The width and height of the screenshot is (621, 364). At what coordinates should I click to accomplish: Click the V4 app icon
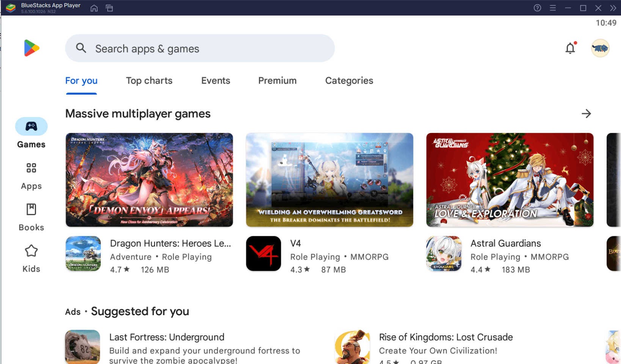[263, 253]
